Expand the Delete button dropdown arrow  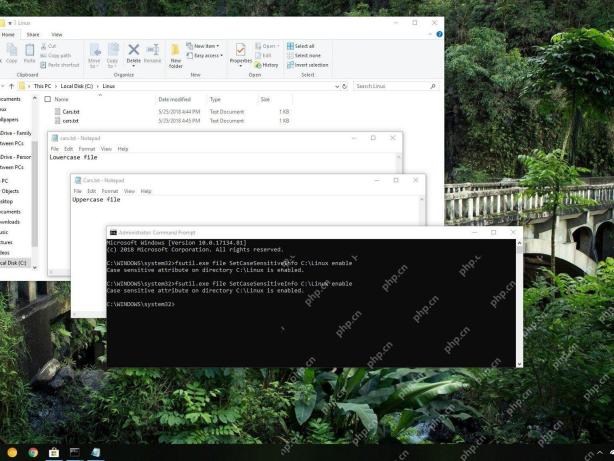[x=134, y=66]
